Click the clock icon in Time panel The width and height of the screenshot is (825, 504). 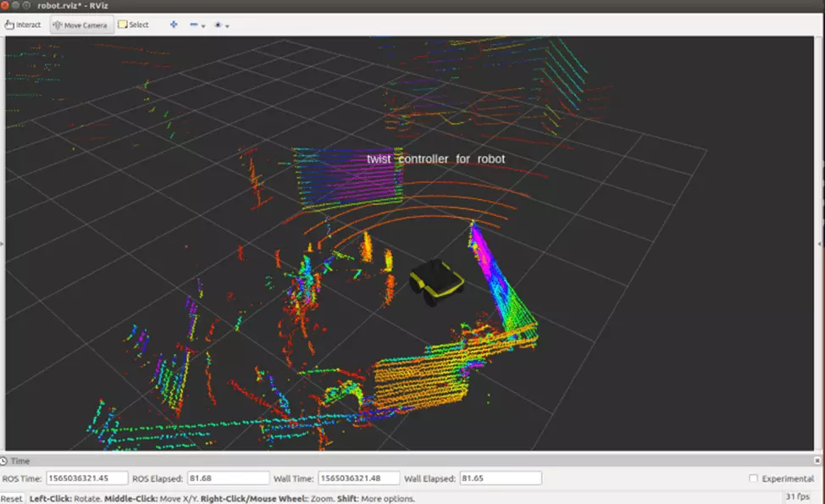click(x=5, y=461)
